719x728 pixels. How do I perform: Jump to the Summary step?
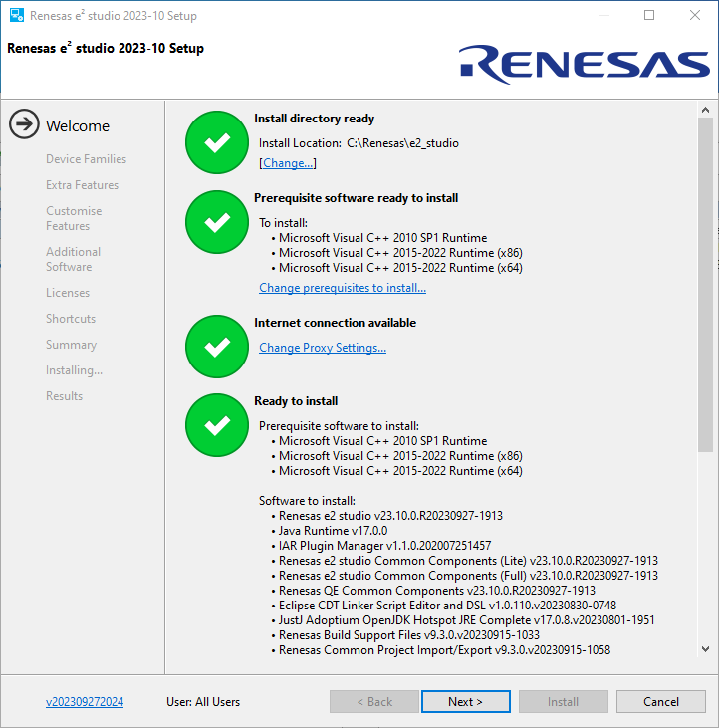[71, 345]
